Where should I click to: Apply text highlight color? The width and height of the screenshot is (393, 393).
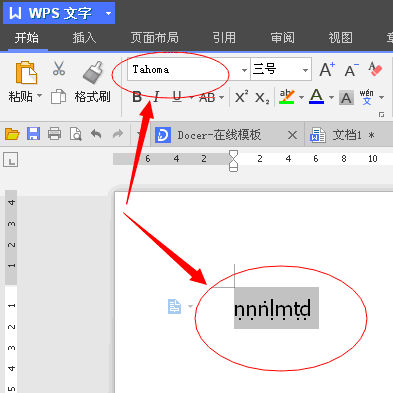[x=287, y=97]
